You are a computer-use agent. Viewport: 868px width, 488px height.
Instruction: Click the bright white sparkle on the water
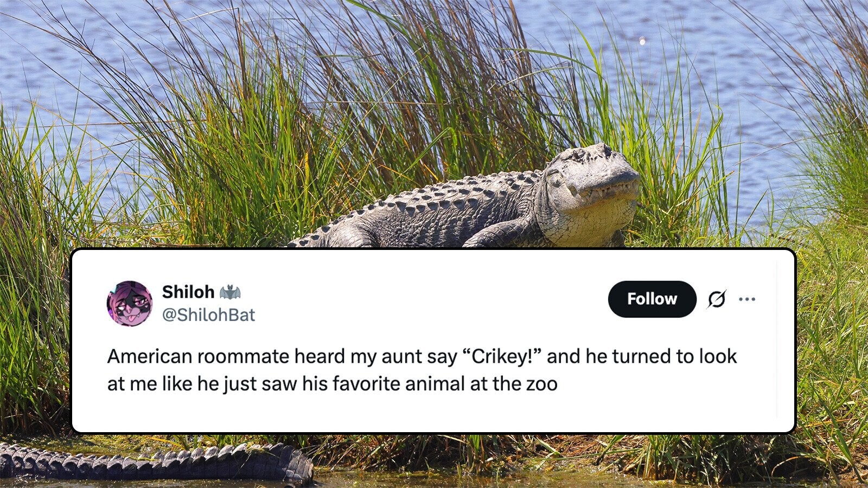pyautogui.click(x=642, y=41)
